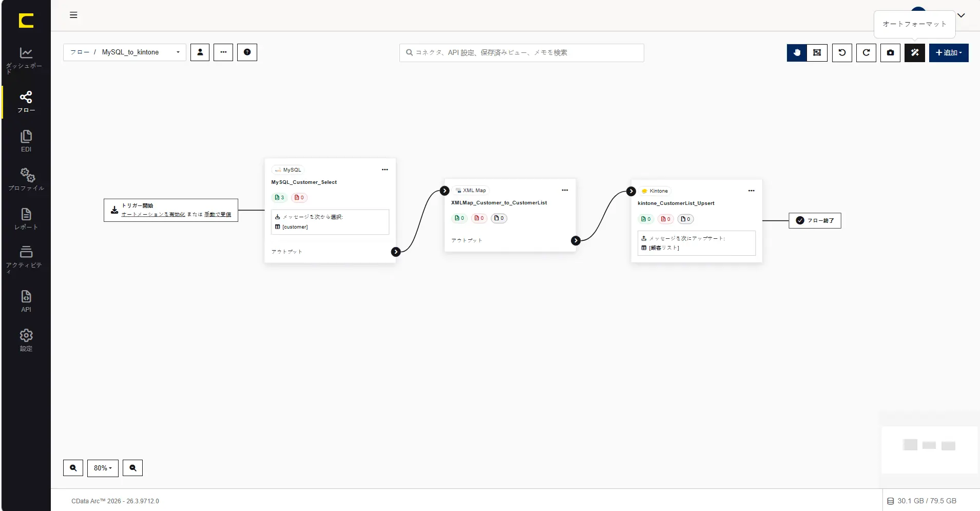Click the Kintone green success count badge
The image size is (980, 511).
(x=646, y=219)
